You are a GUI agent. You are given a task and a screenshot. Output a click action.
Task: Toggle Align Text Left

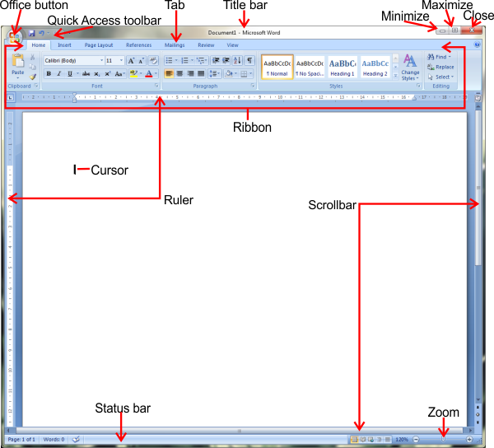[169, 74]
